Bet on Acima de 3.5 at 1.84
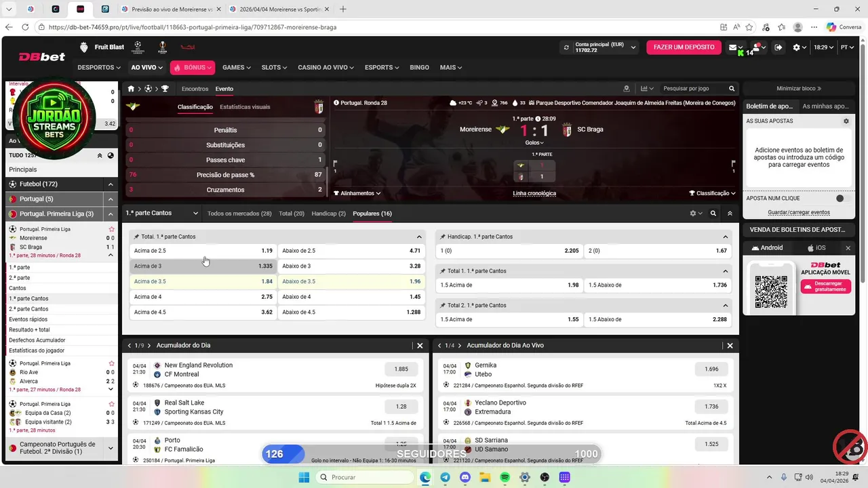This screenshot has height=488, width=868. pyautogui.click(x=203, y=281)
